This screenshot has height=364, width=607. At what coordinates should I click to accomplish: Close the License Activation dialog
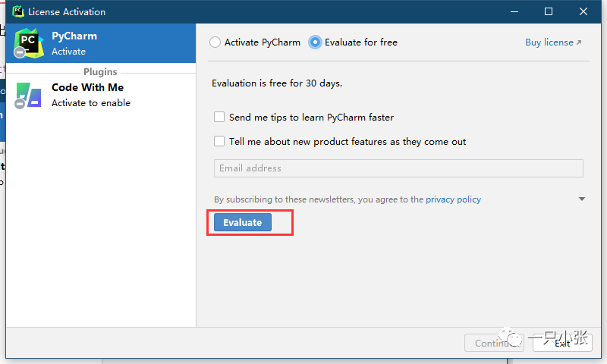pos(583,11)
